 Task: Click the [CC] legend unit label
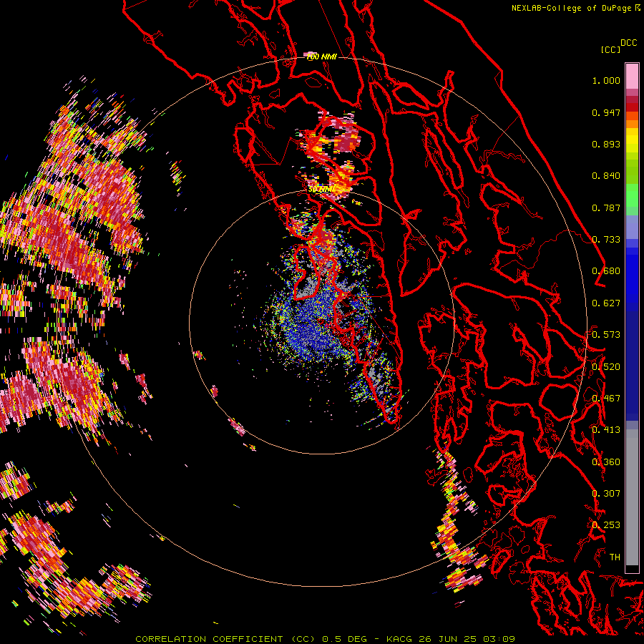pyautogui.click(x=610, y=49)
